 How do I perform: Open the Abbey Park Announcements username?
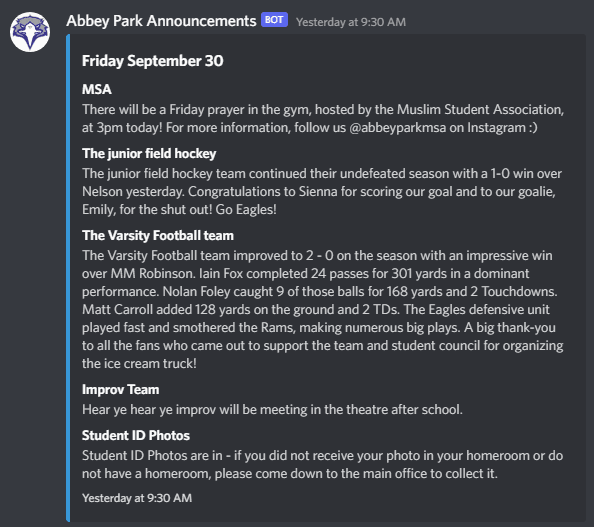pos(161,21)
